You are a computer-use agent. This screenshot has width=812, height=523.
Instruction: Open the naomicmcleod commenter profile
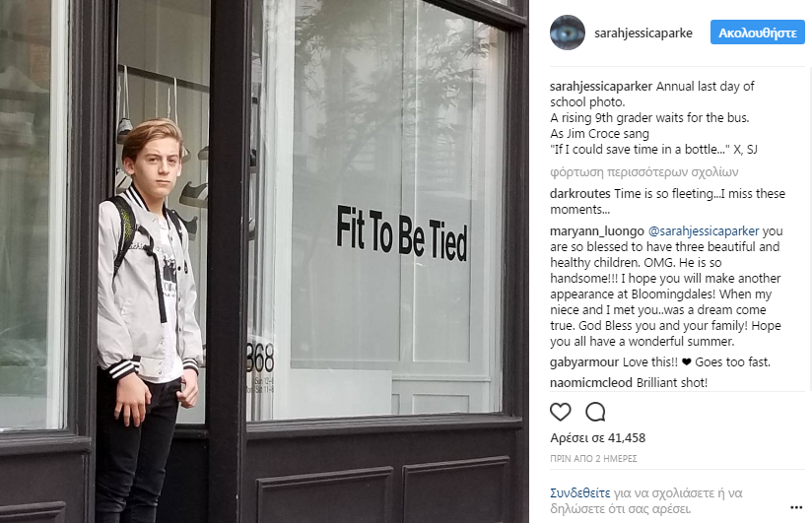(x=591, y=383)
